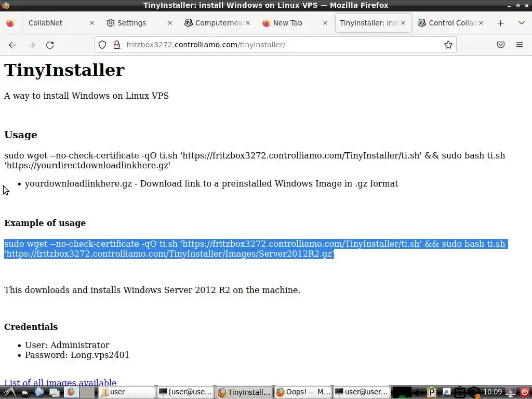Go back to the previous page
532x399 pixels.
(x=12, y=45)
